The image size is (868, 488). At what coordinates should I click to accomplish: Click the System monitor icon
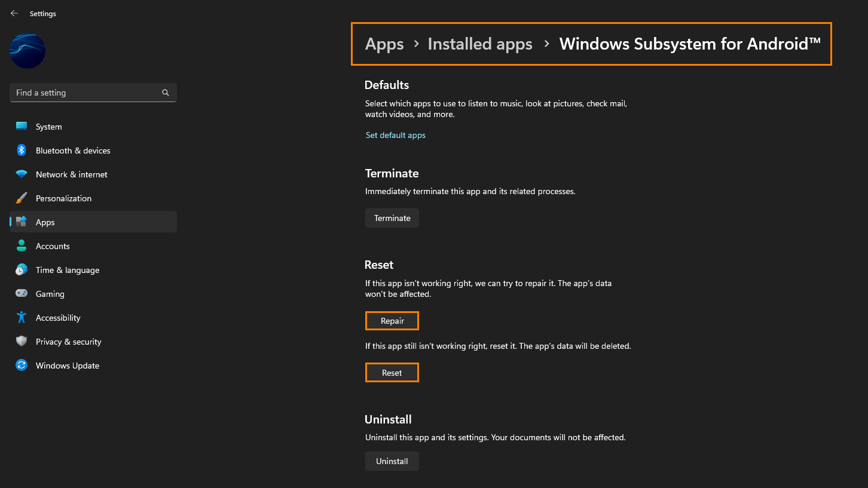[x=22, y=127]
